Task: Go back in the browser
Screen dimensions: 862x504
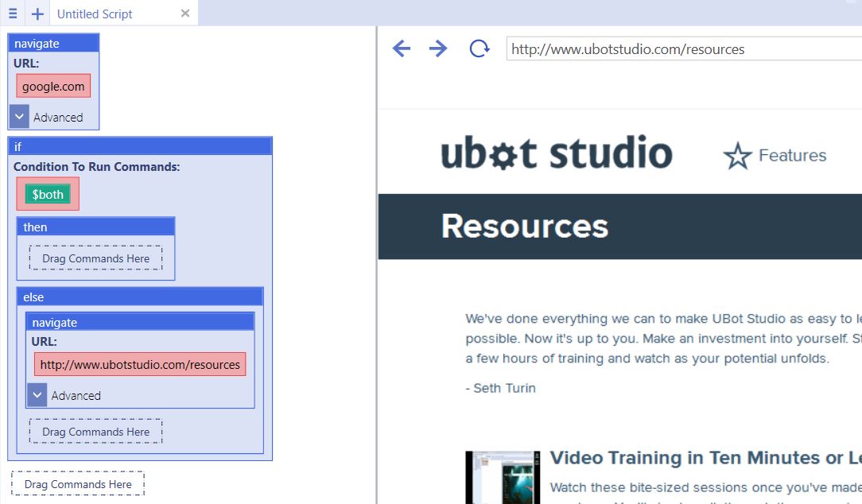Action: click(x=402, y=48)
